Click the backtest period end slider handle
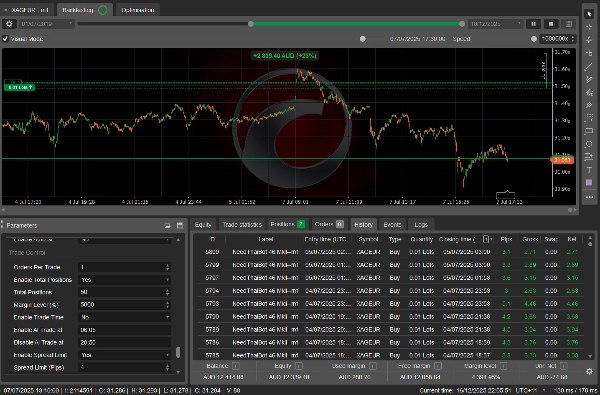The image size is (600, 395). (x=462, y=24)
